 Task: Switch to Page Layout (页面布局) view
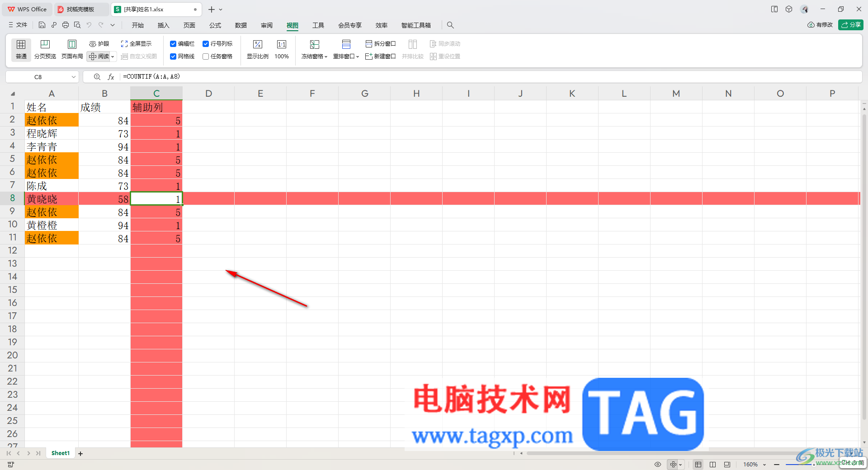[72, 49]
